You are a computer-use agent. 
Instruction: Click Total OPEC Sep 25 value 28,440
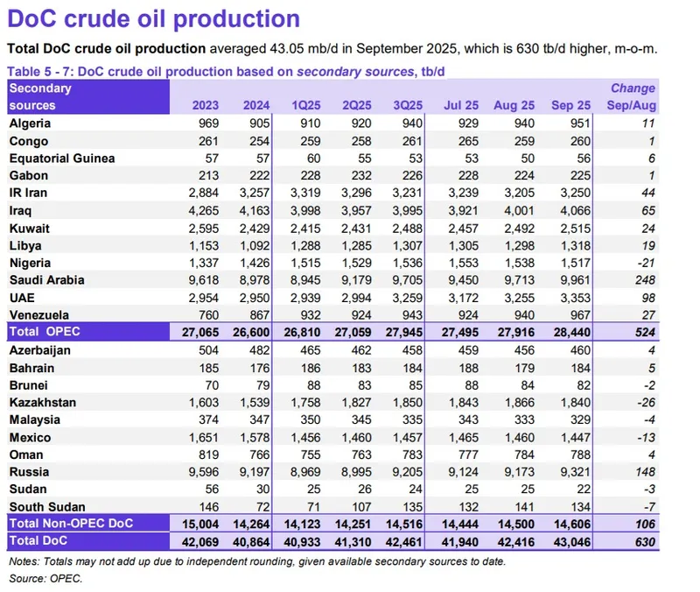[575, 332]
